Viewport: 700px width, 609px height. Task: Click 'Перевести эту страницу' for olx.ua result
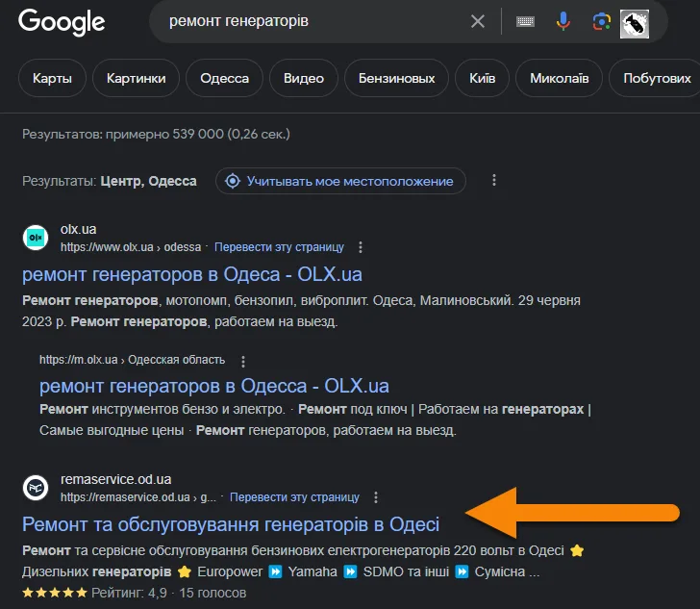click(279, 247)
